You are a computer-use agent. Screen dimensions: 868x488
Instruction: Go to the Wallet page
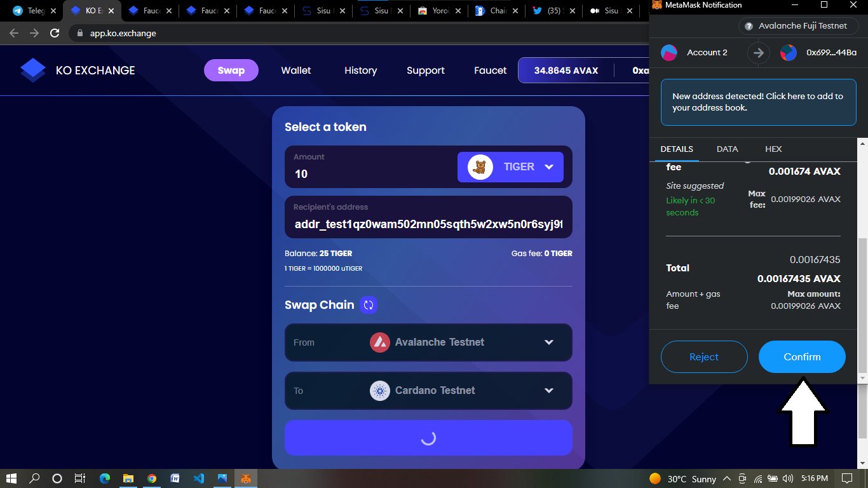[296, 71]
